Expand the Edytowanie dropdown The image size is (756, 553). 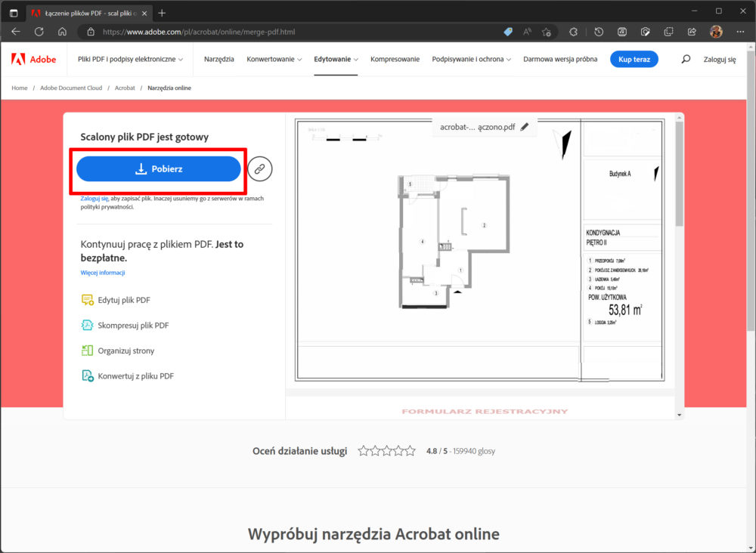(336, 59)
